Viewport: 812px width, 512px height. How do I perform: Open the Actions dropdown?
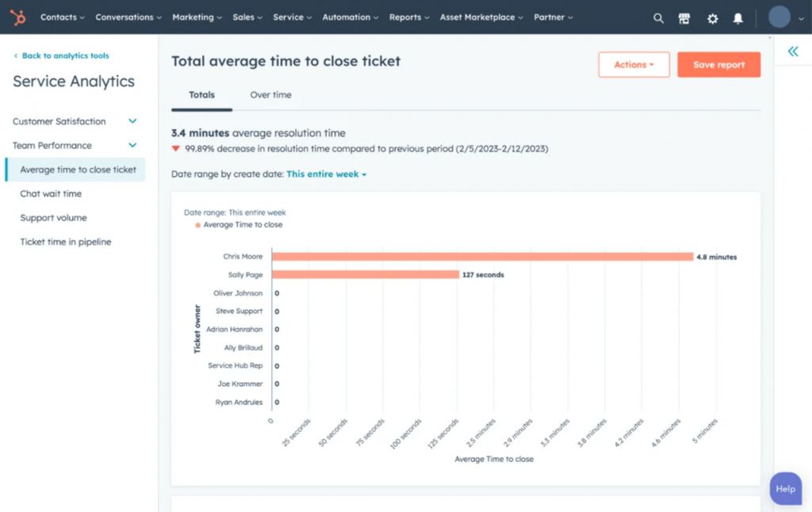click(634, 65)
